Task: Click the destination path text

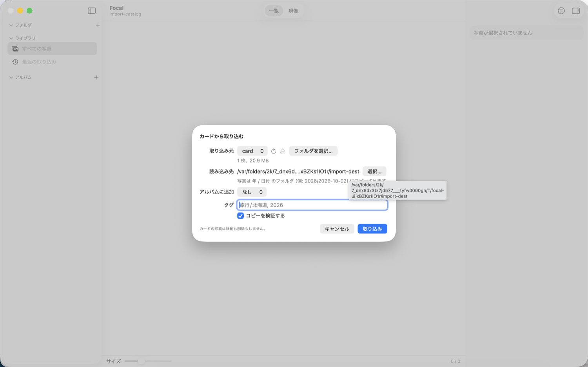Action: tap(298, 172)
